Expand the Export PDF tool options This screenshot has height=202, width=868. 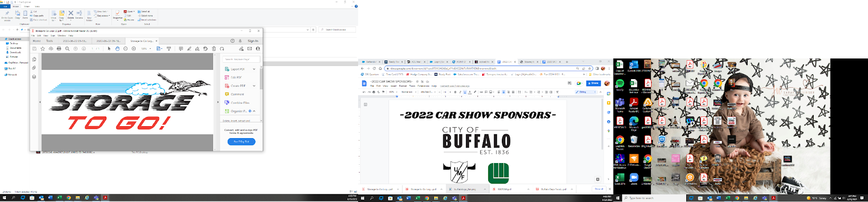pyautogui.click(x=254, y=69)
